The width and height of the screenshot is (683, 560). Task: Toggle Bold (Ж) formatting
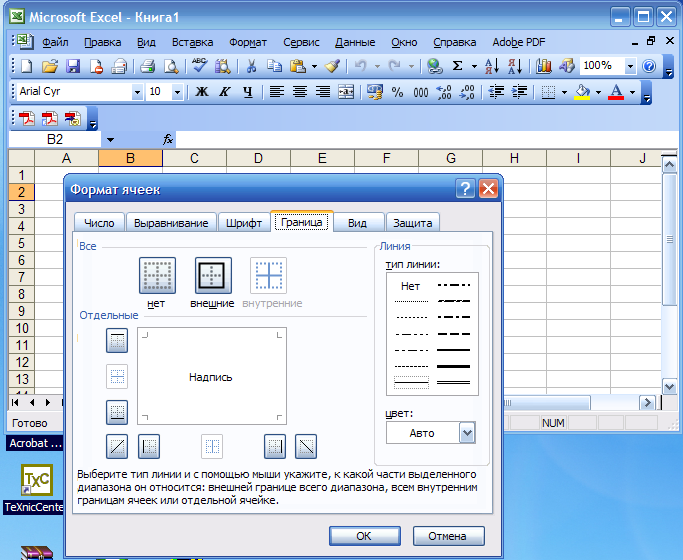pyautogui.click(x=202, y=92)
